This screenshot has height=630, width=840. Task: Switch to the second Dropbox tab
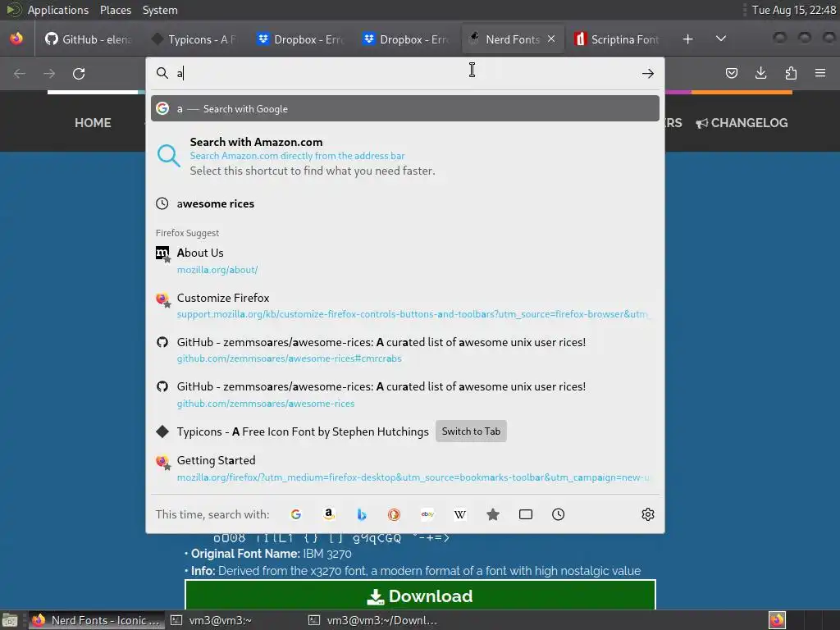click(x=405, y=39)
